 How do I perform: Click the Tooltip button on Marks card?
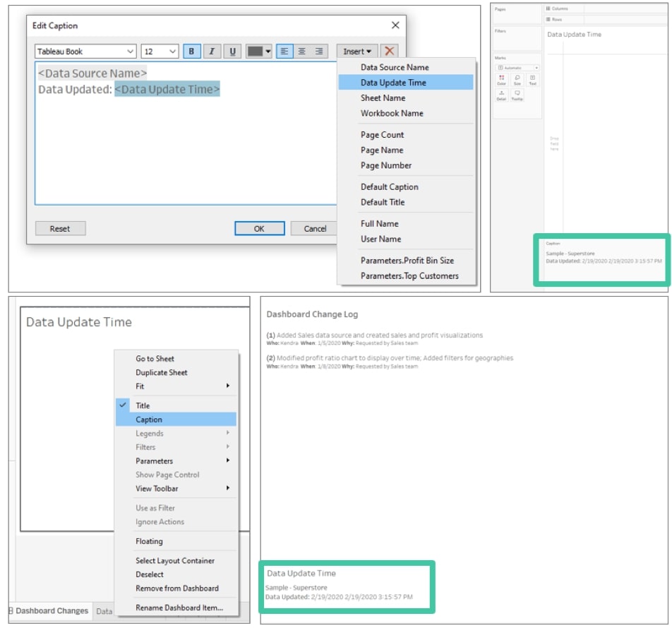pos(517,95)
